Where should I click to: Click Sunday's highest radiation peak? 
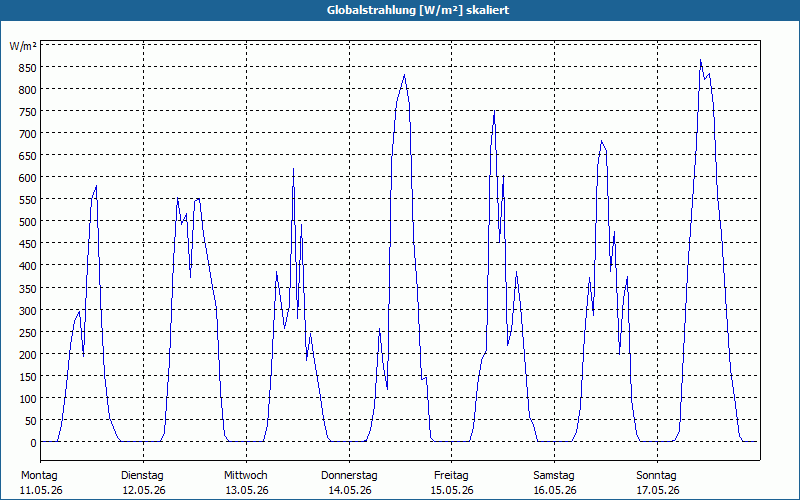701,60
